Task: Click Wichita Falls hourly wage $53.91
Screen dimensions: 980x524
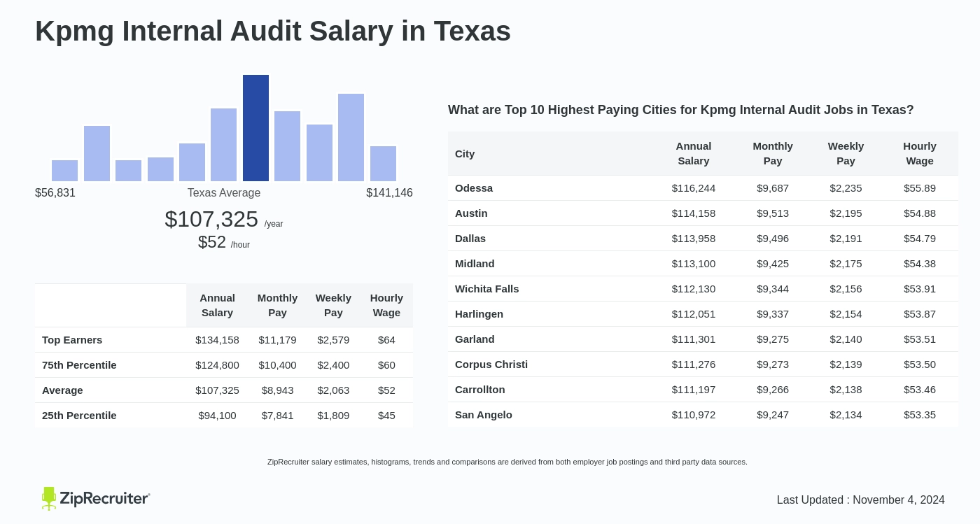Action: coord(920,289)
